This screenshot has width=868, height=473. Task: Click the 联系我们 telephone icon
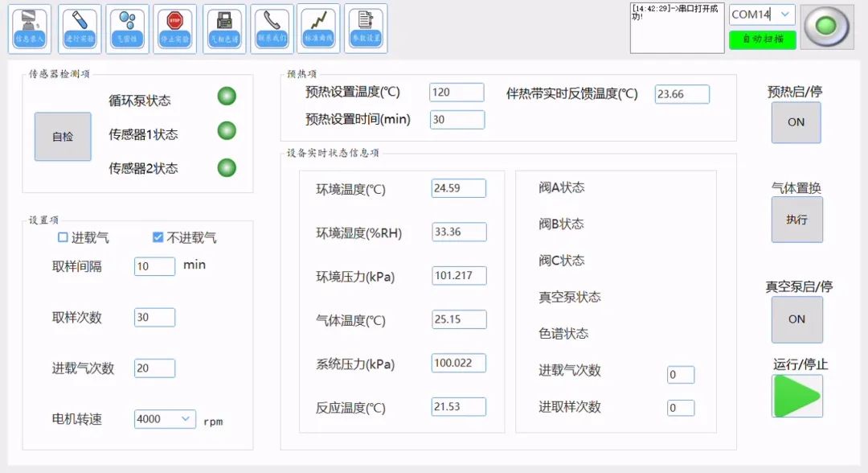[x=272, y=29]
